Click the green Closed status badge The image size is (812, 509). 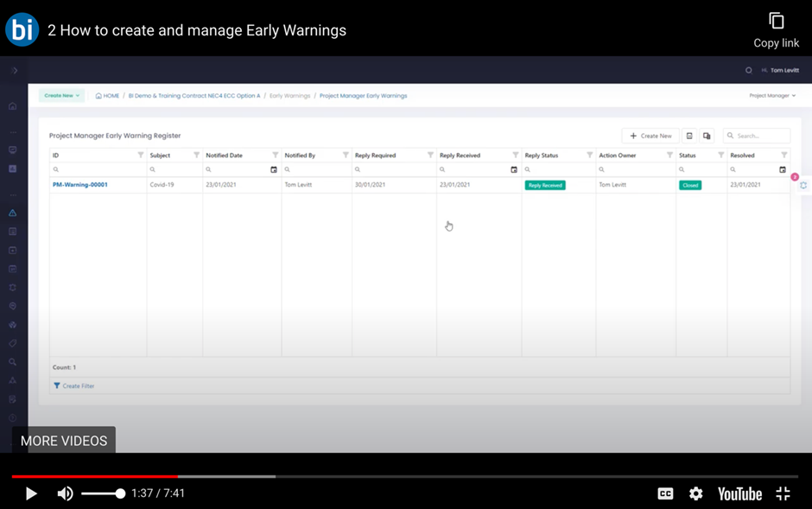tap(690, 185)
